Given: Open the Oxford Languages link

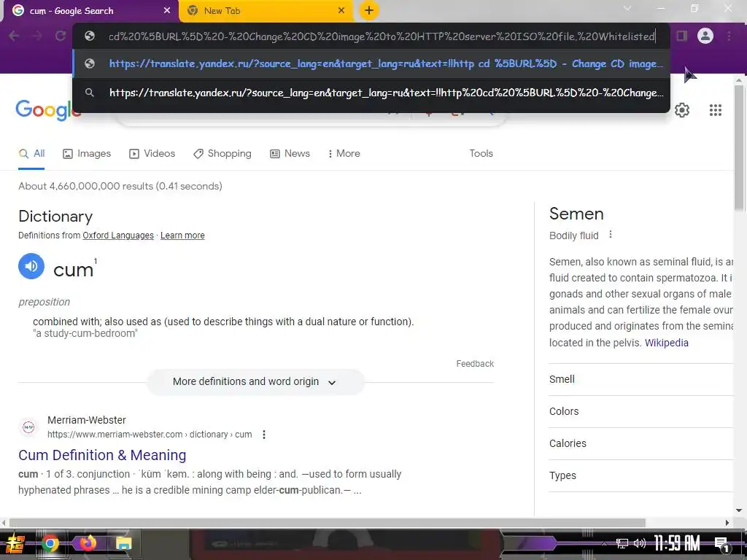Looking at the screenshot, I should 118,236.
